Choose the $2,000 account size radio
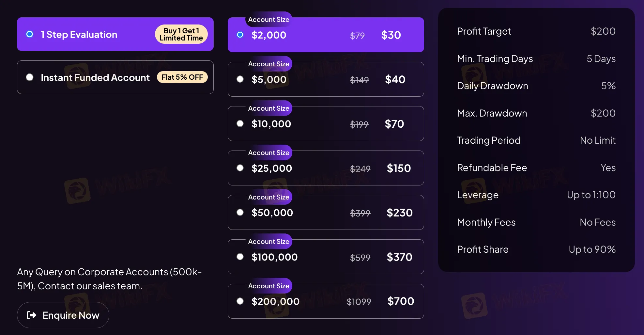This screenshot has width=644, height=335. [240, 35]
